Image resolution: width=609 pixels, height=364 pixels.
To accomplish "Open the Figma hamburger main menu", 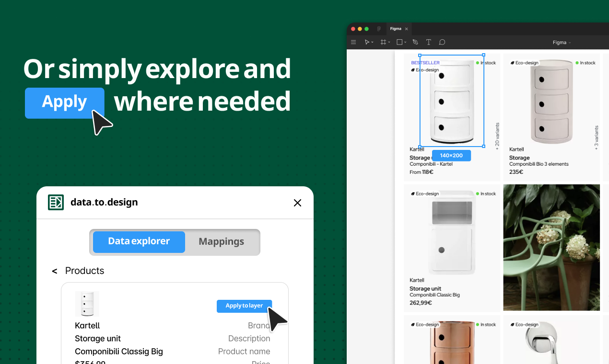I will (353, 42).
